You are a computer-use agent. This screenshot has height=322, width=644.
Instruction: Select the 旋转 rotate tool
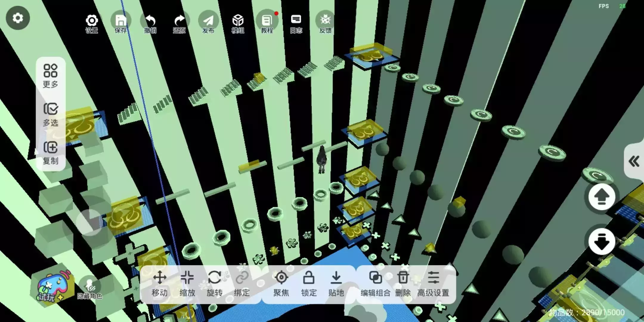(x=215, y=283)
